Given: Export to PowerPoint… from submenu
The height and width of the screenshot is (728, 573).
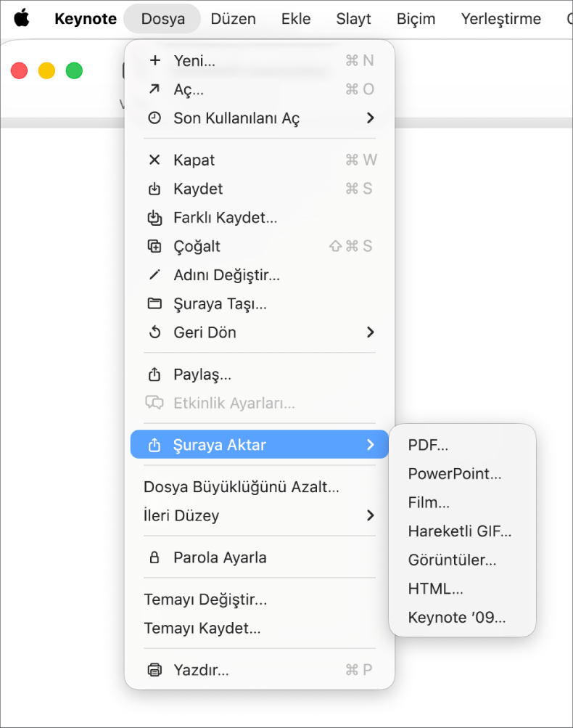Looking at the screenshot, I should coord(463,473).
